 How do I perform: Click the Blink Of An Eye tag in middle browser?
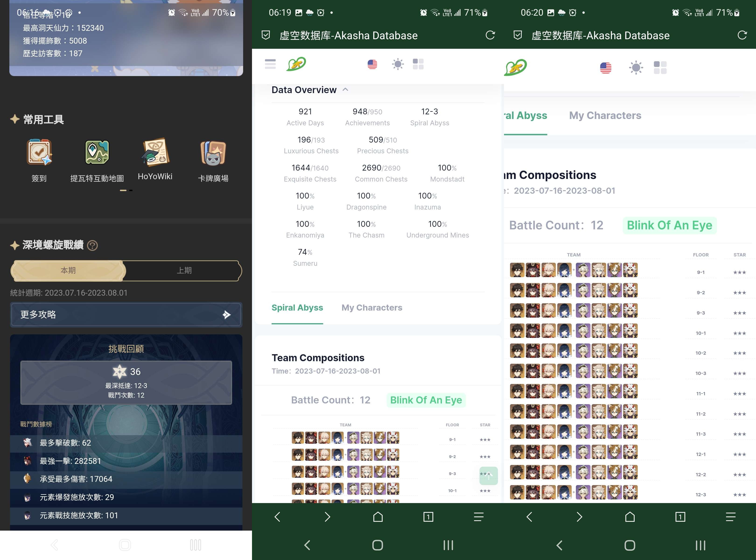click(426, 400)
